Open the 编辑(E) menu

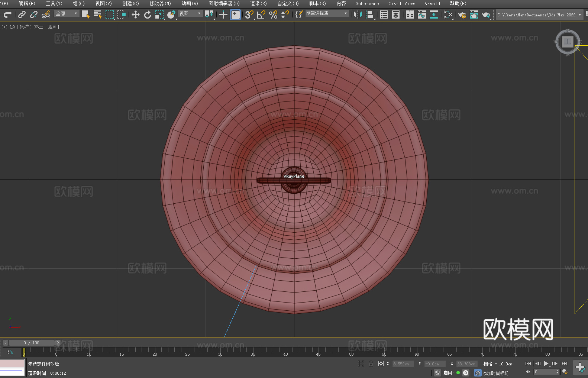point(27,3)
